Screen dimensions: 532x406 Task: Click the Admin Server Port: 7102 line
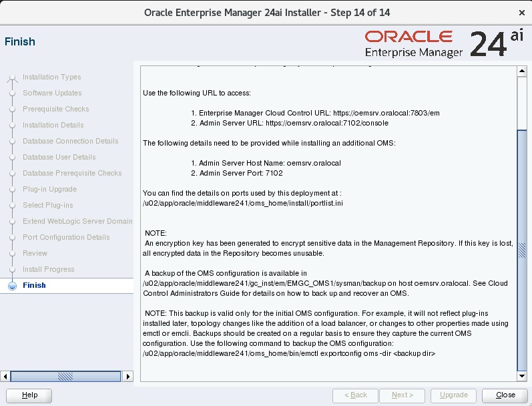tap(236, 173)
